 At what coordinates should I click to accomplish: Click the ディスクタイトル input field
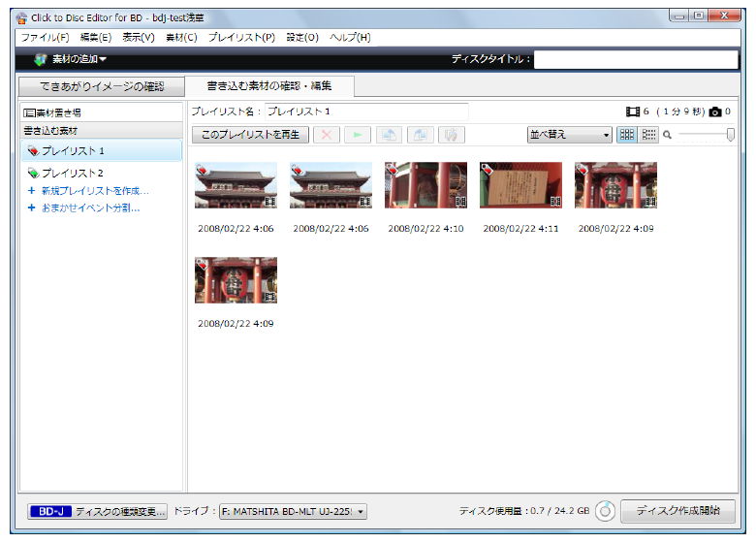[x=636, y=59]
